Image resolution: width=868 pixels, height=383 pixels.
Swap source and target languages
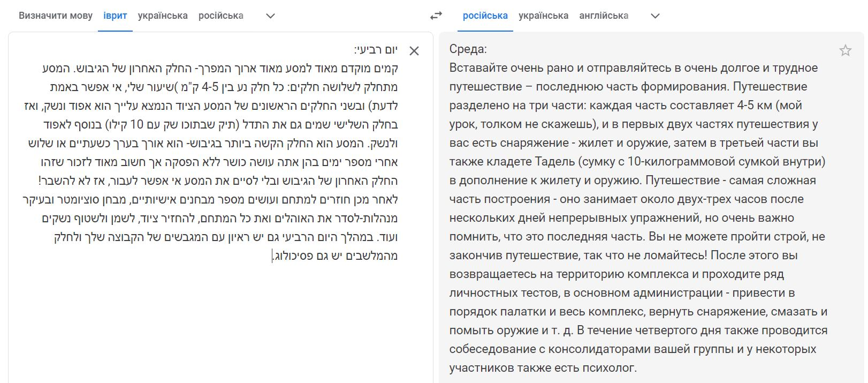(436, 16)
